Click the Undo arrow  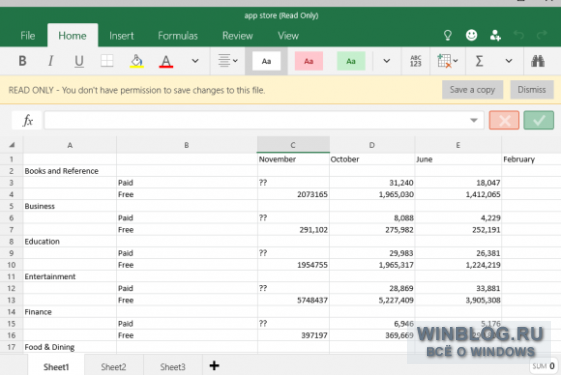(x=519, y=35)
